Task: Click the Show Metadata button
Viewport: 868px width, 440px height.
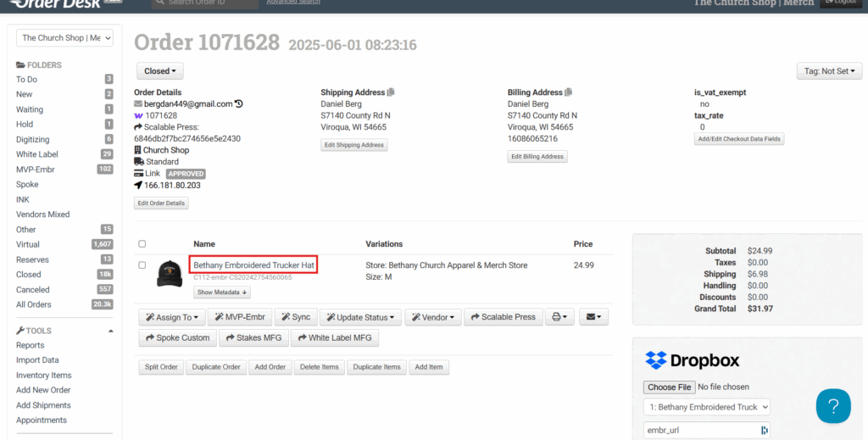Action: coord(222,292)
